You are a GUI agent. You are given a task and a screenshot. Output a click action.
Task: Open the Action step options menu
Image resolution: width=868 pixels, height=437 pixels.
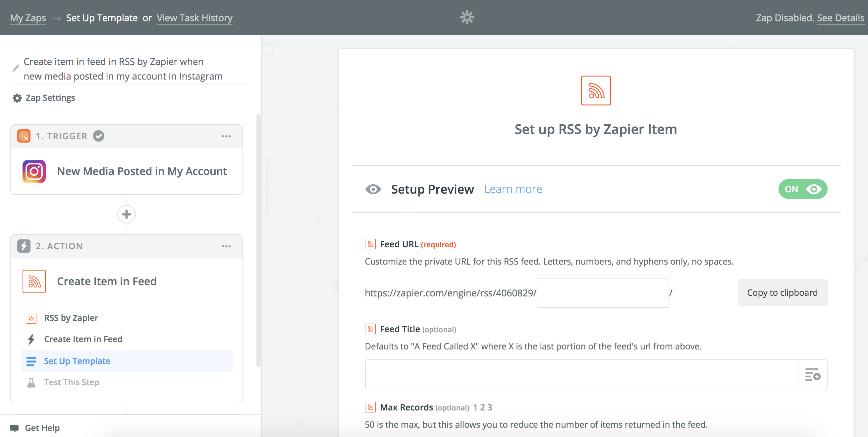click(x=226, y=246)
